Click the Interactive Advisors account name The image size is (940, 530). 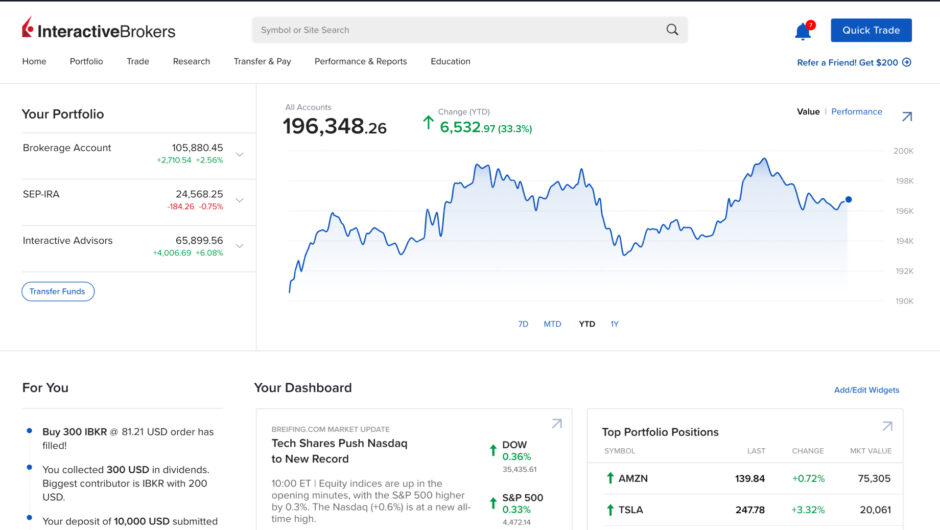[67, 240]
